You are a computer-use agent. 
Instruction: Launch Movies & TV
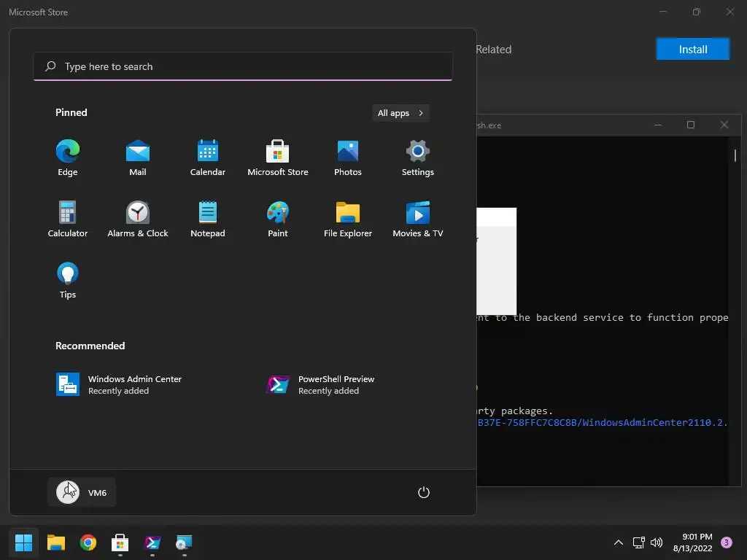click(x=418, y=219)
